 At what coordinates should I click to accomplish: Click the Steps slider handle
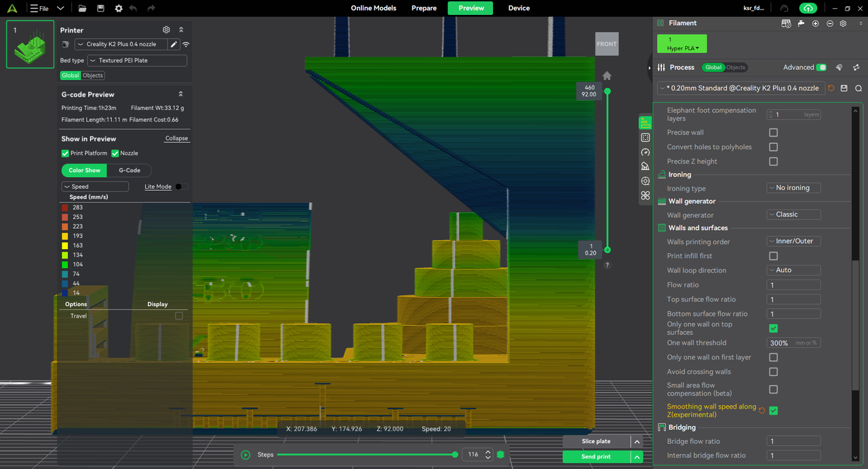455,455
